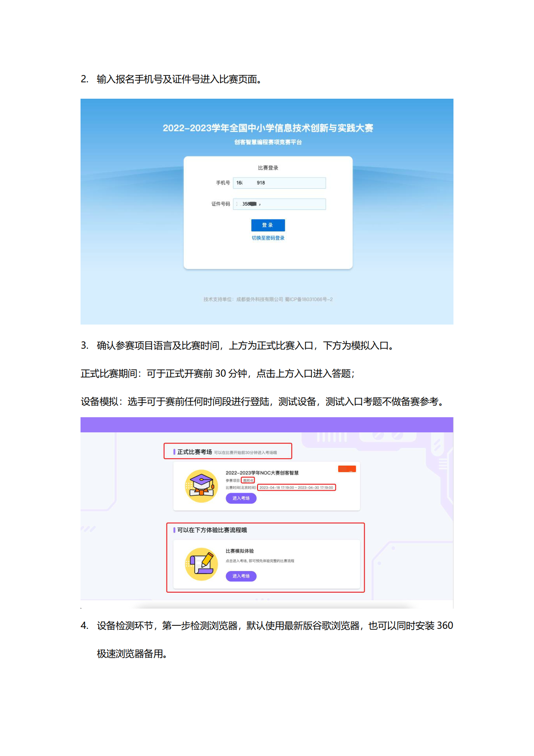Screen dimensions: 534x756
Task: Click the 证件号码 ID number input field
Action: (x=279, y=204)
